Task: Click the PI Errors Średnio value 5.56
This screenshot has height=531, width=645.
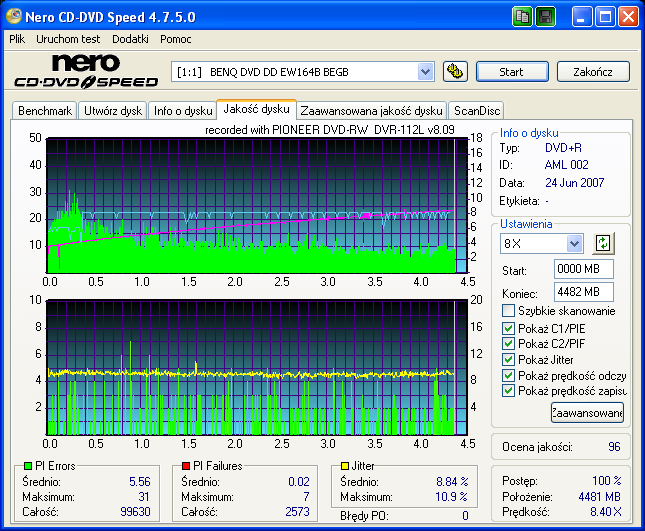Action: (139, 481)
